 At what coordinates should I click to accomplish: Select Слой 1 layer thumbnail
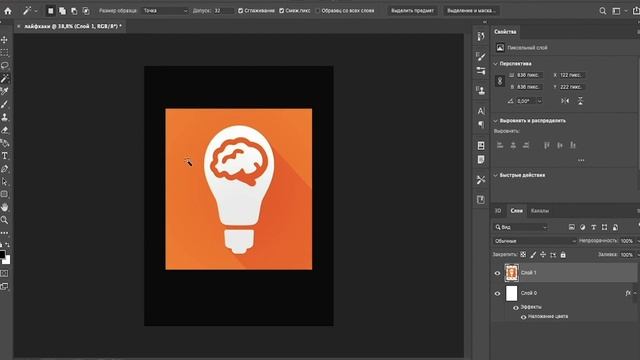point(511,273)
